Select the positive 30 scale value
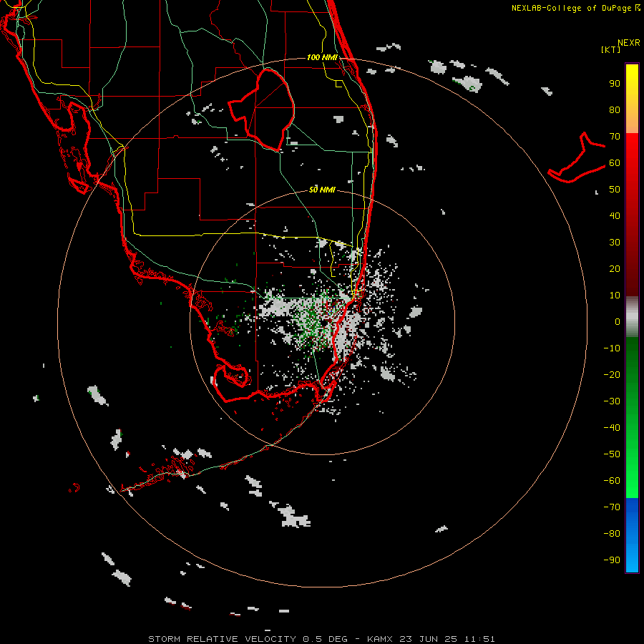644x644 pixels. 615,243
